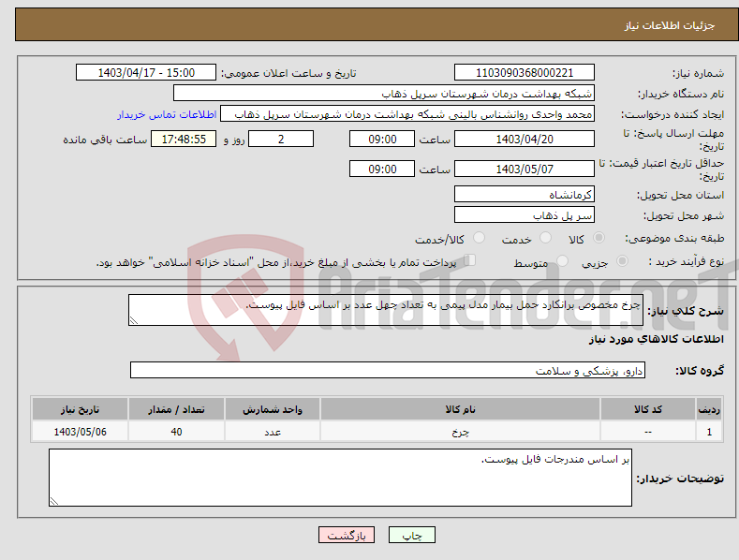Click the اطلاعات کالاهای مورد نیاز heading
This screenshot has height=560, width=739.
click(x=656, y=339)
